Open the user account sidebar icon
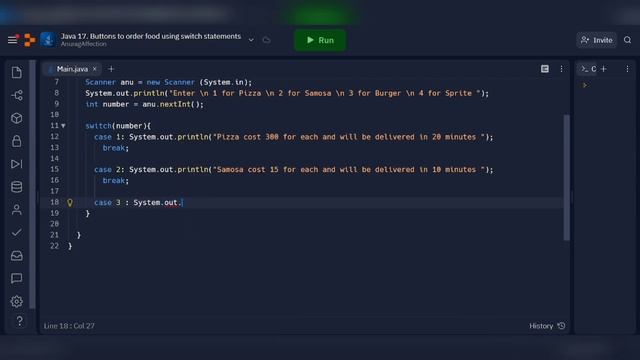 coord(17,210)
